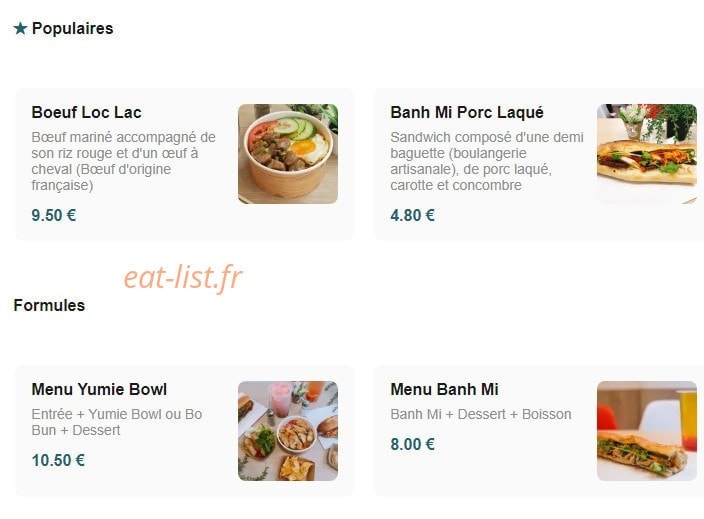Click the 10.50 € price
Screen dimensions: 704x519
point(58,461)
